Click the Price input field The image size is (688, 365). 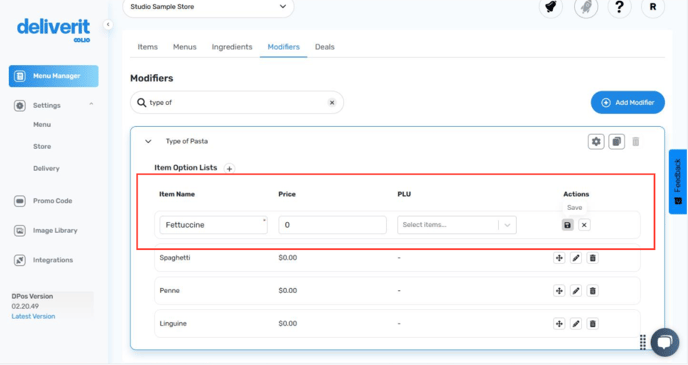(333, 225)
